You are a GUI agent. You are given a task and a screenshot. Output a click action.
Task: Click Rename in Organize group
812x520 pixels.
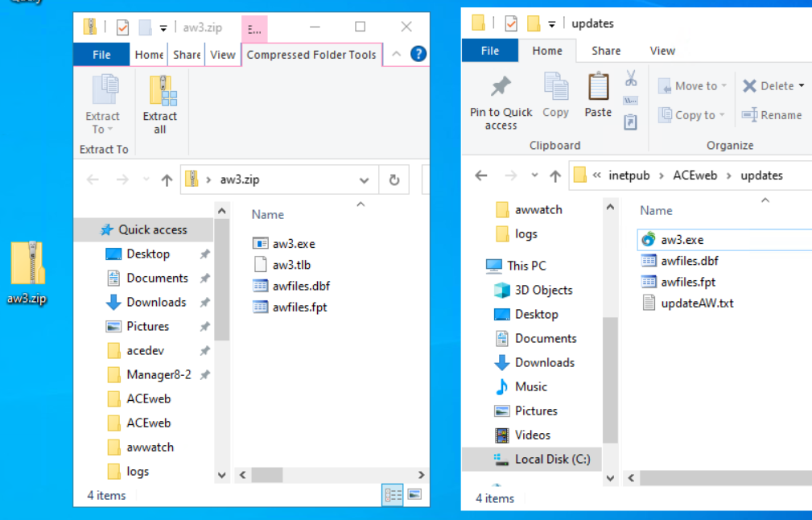point(772,115)
